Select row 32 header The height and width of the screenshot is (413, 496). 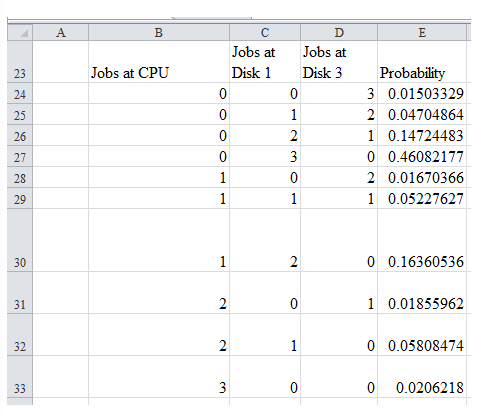pos(20,335)
